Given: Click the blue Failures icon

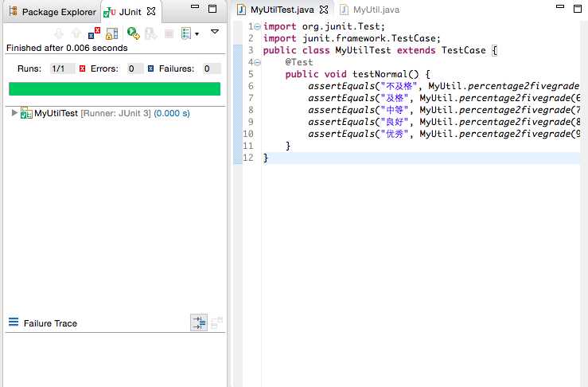Looking at the screenshot, I should click(150, 68).
